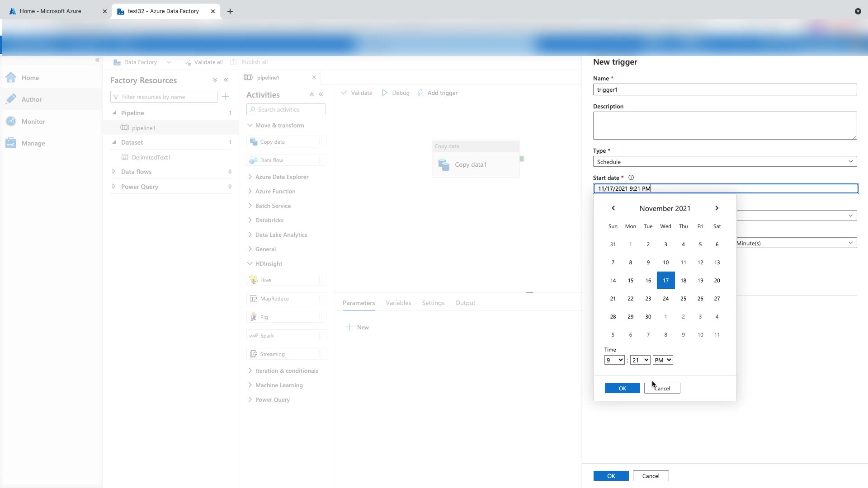Add new factory resource with plus icon
Screen dimensions: 868x488
coord(226,97)
